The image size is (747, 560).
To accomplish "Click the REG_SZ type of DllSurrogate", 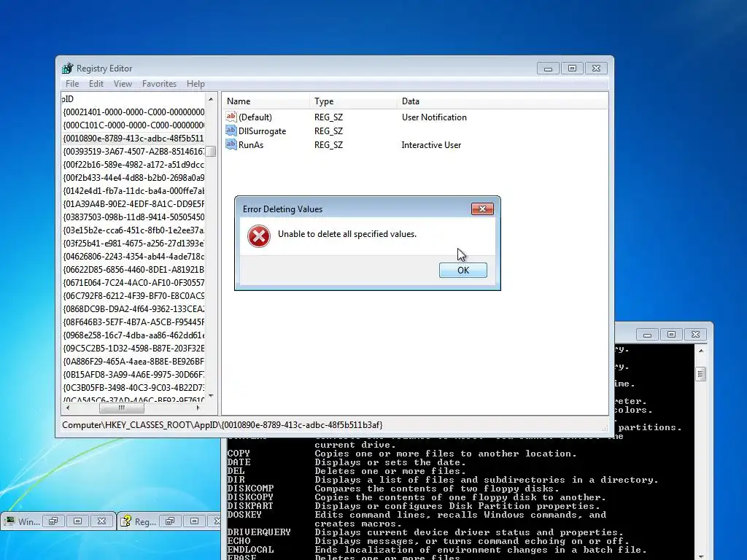I will (328, 131).
